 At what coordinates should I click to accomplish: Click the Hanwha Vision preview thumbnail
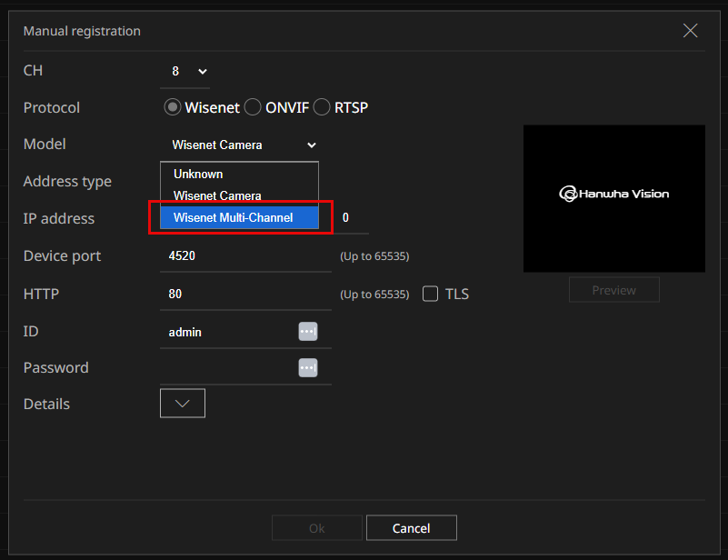[614, 198]
